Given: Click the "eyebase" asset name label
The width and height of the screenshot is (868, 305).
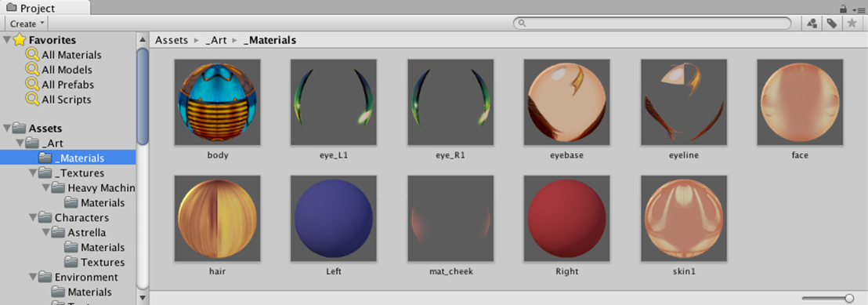Looking at the screenshot, I should click(567, 155).
